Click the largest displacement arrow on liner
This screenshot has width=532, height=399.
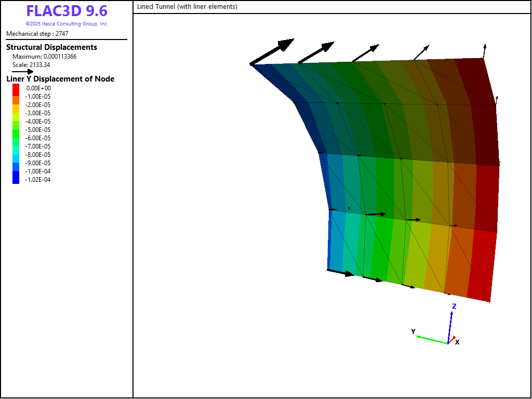[272, 52]
